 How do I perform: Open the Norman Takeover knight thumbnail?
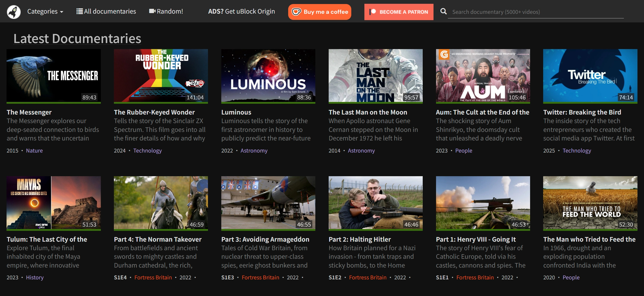tap(161, 203)
